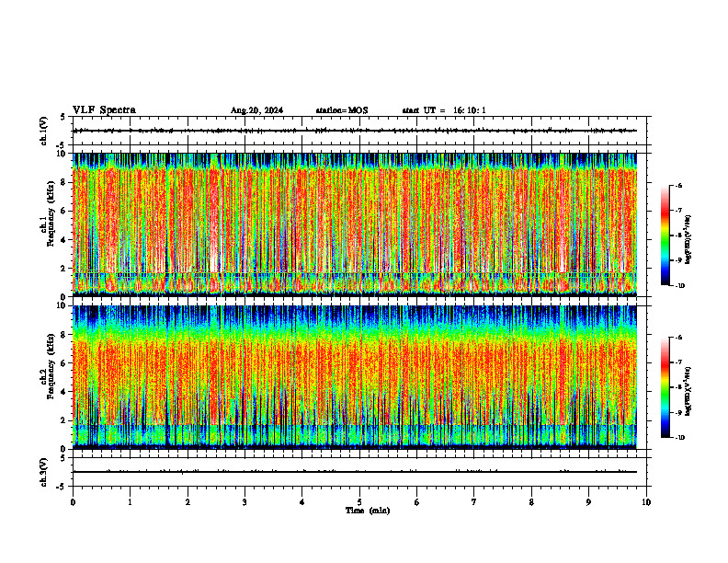Click the ch.1 spectrogram color bar
Image resolution: width=728 pixels, height=563 pixels.
[x=665, y=236]
